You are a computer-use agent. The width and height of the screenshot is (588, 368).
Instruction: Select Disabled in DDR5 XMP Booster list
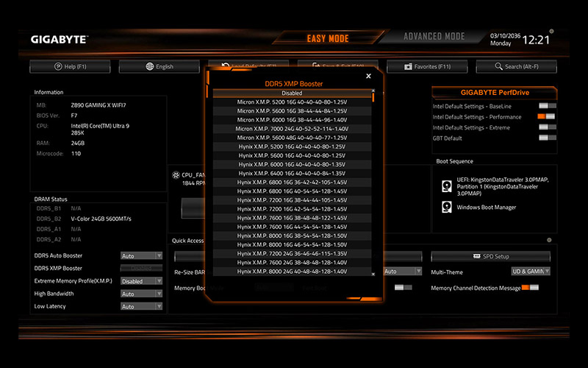[x=292, y=93]
